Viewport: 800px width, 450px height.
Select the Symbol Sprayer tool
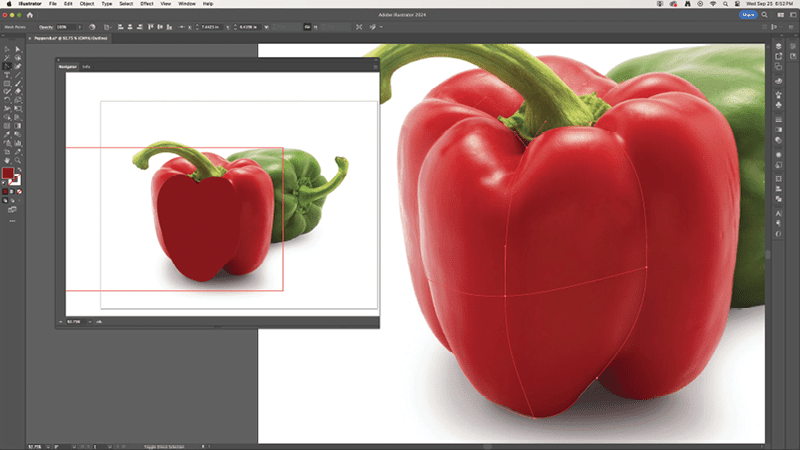pos(7,143)
